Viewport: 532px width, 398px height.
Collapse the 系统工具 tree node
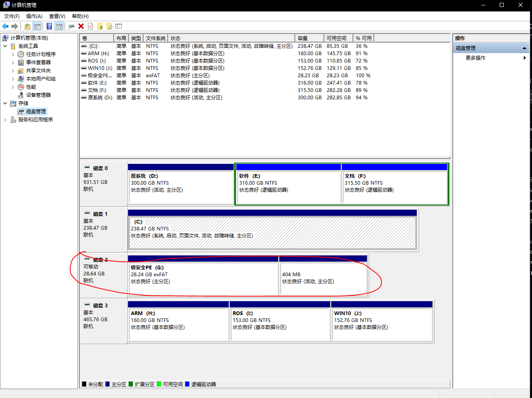point(5,46)
